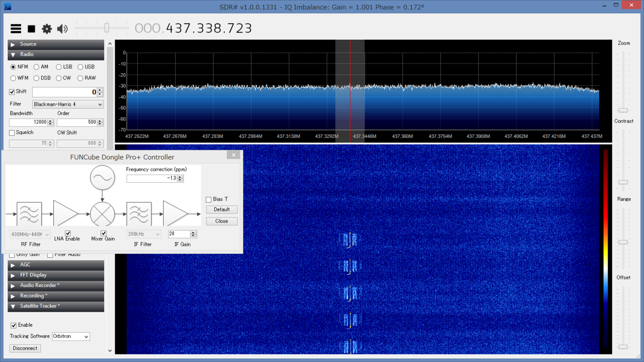Select the LSB demodulation mode
This screenshot has height=362, width=644.
pos(64,67)
